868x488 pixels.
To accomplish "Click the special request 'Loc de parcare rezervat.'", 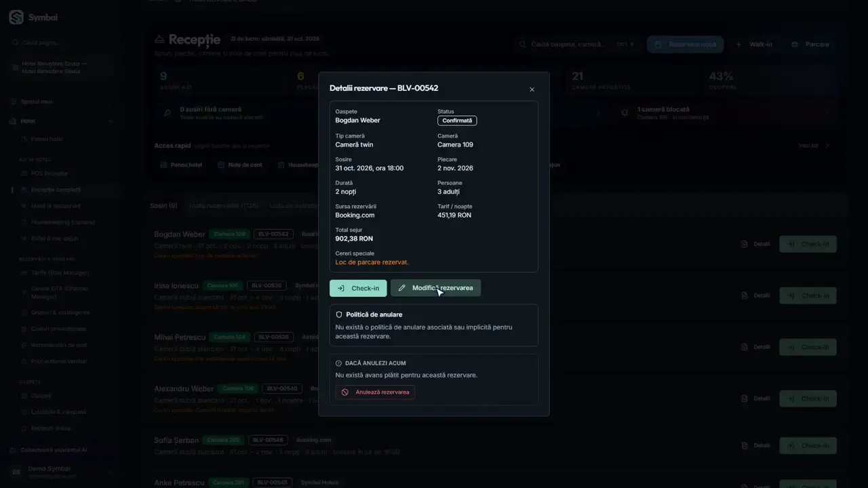I will point(372,262).
